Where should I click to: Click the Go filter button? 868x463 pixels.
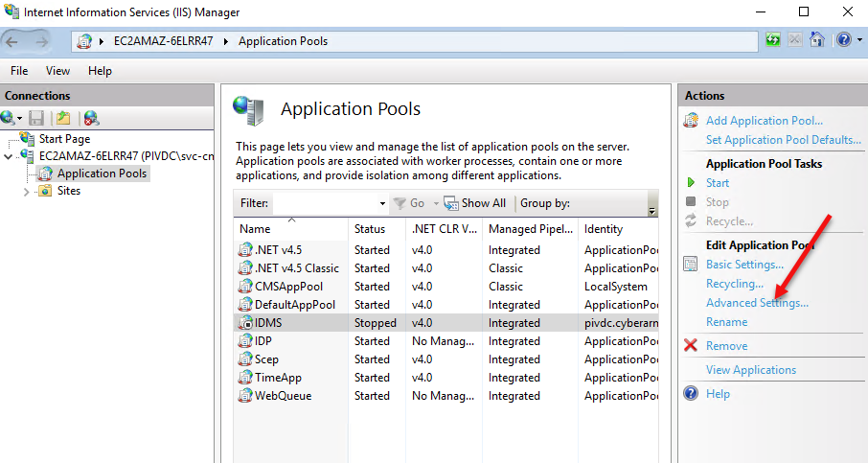(409, 203)
